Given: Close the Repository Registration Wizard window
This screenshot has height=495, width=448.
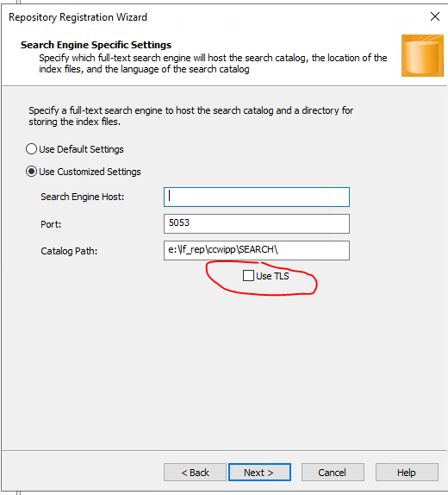Looking at the screenshot, I should click(435, 16).
